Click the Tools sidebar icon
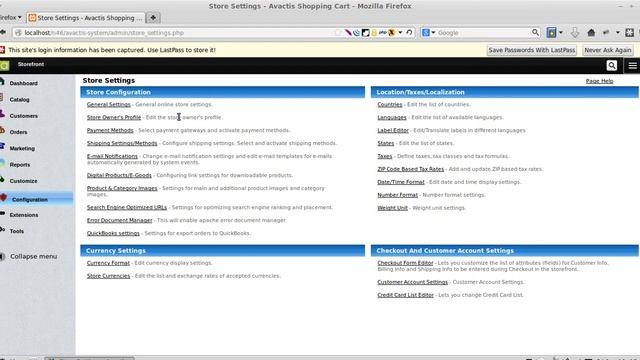Screen dimensions: 640x360 [2, 230]
